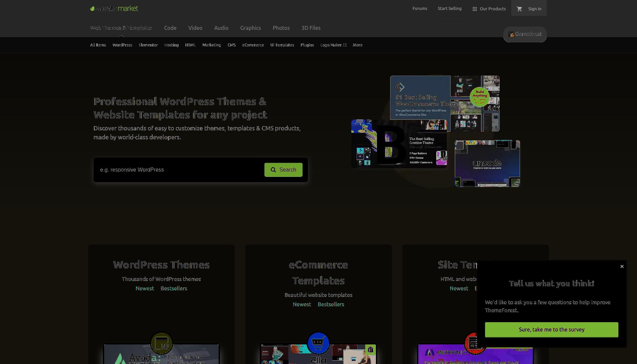Click Newest under eCommerce Templates
Viewport: 637px width, 364px height.
click(302, 304)
